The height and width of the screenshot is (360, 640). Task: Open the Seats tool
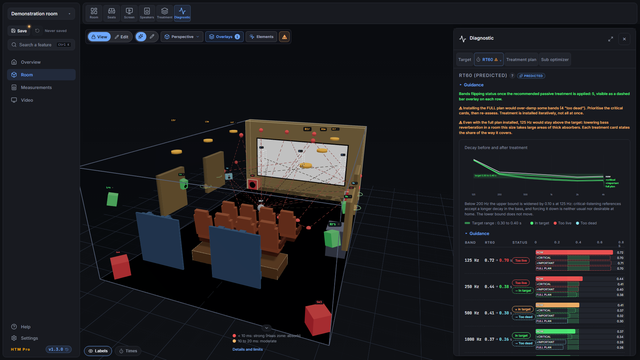(111, 13)
